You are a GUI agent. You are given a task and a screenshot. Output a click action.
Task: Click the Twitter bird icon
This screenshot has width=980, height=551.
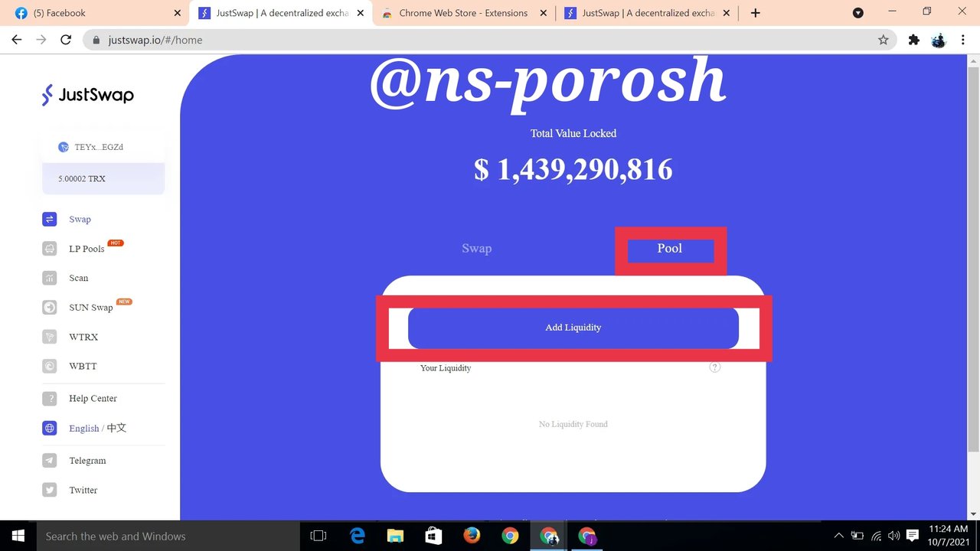click(49, 490)
